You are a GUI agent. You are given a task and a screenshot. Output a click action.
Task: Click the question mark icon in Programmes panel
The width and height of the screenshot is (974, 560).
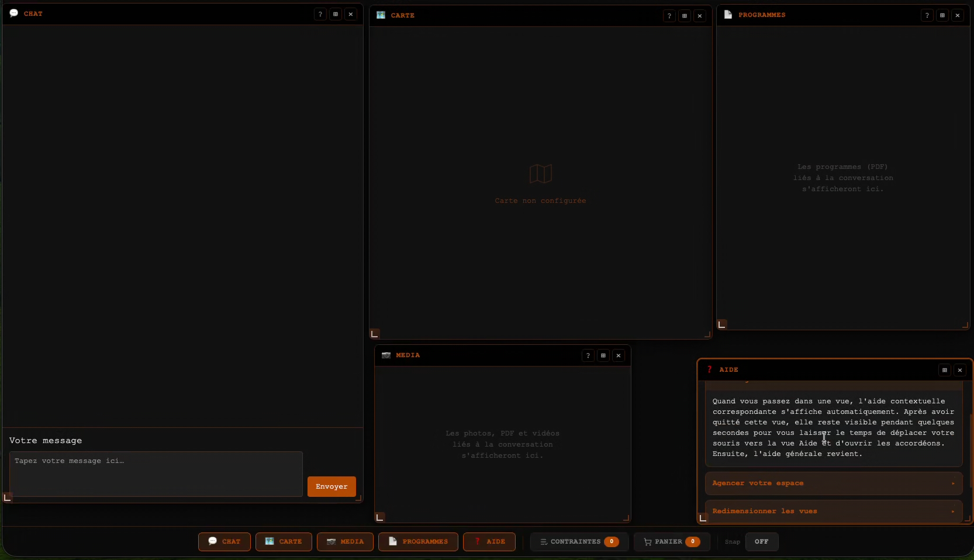(x=927, y=15)
